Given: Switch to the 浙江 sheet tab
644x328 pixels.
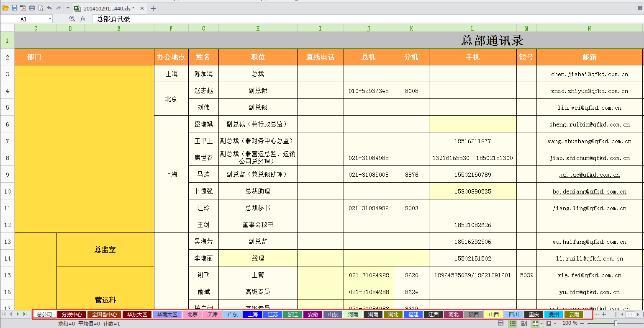Looking at the screenshot, I should 293,314.
